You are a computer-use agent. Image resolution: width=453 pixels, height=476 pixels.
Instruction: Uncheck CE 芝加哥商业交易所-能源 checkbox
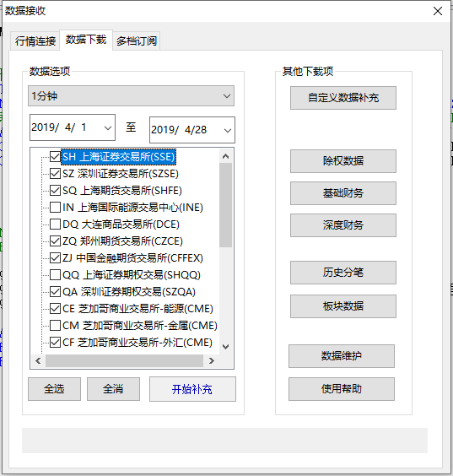pos(55,308)
